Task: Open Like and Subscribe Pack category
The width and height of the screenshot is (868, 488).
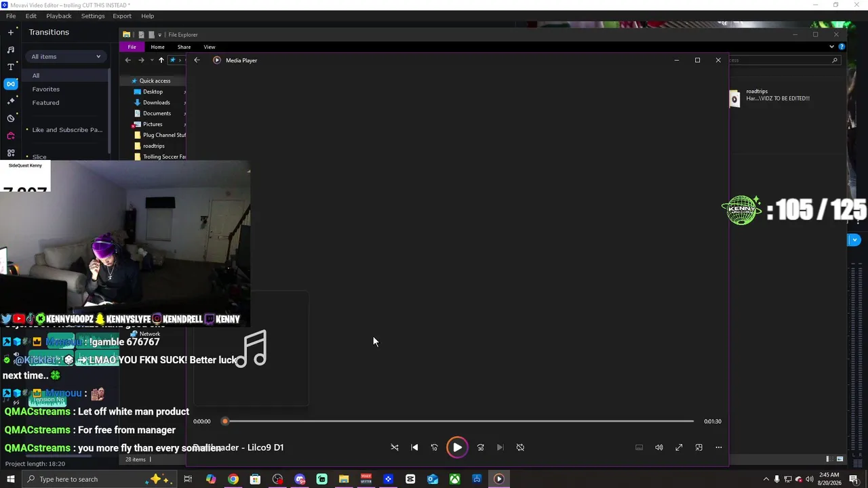Action: click(x=67, y=129)
